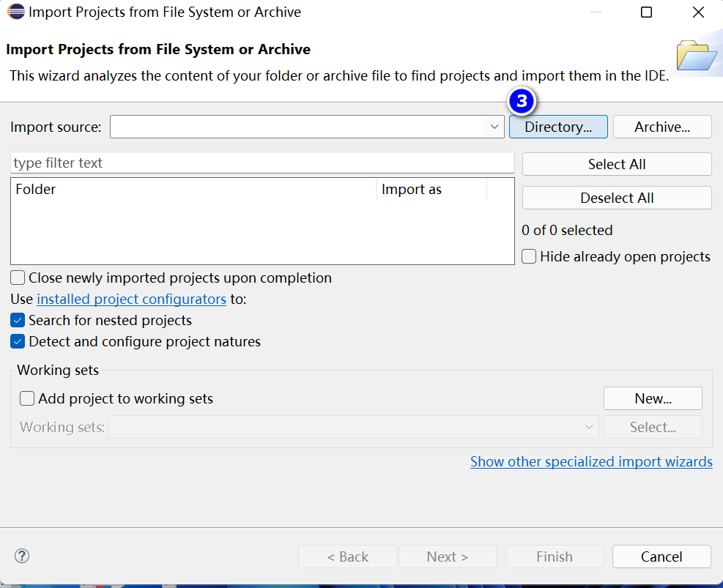Click the Eclipse logo in title bar
723x588 pixels.
pos(15,12)
